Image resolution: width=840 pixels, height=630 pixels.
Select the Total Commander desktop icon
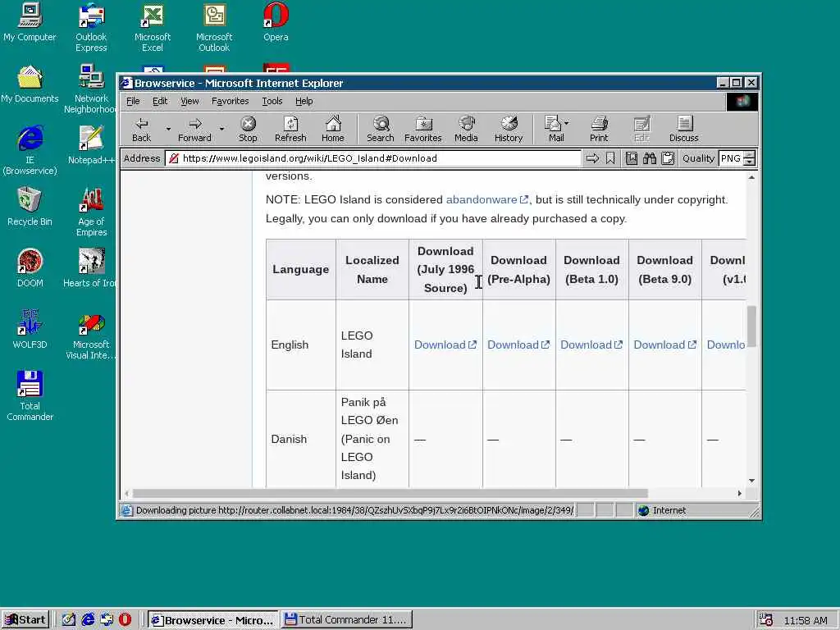click(x=30, y=396)
